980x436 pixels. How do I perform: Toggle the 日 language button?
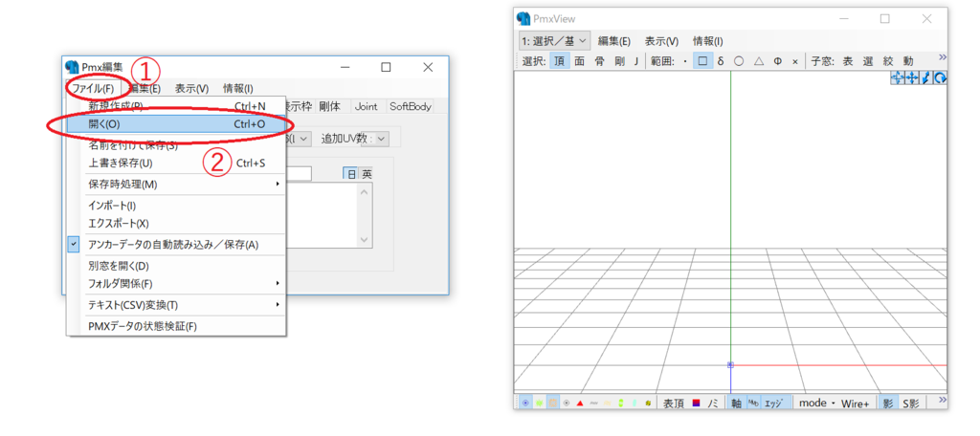coord(351,174)
